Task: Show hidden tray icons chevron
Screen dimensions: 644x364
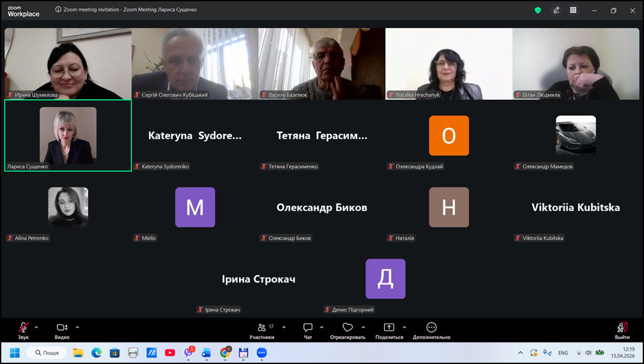Action: pos(520,353)
